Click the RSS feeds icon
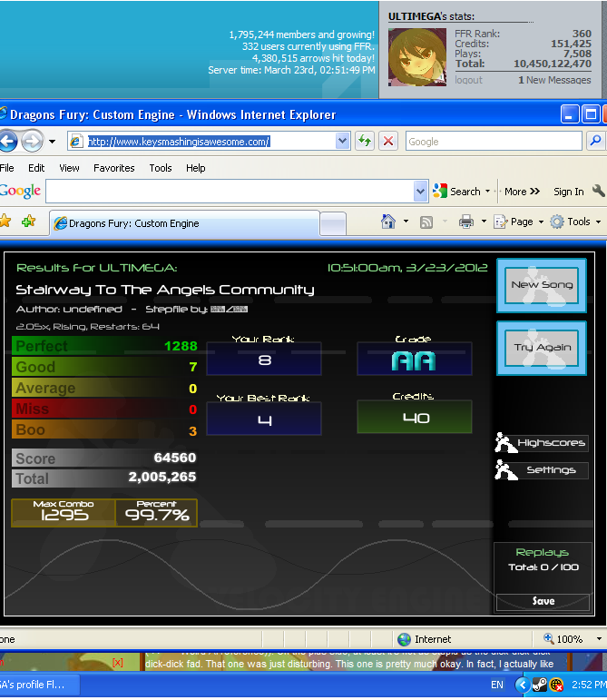The width and height of the screenshot is (607, 700). coord(426,222)
